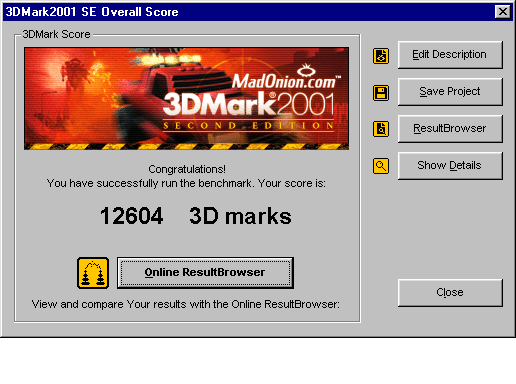Open the Online ResultBrowser button
Screen dimensions: 516x384
point(205,273)
